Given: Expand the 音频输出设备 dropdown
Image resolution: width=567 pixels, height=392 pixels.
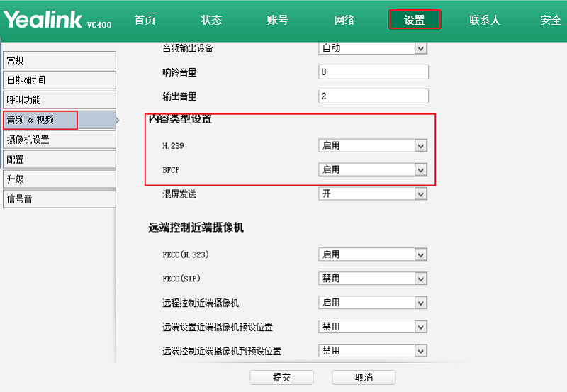Looking at the screenshot, I should (373, 48).
